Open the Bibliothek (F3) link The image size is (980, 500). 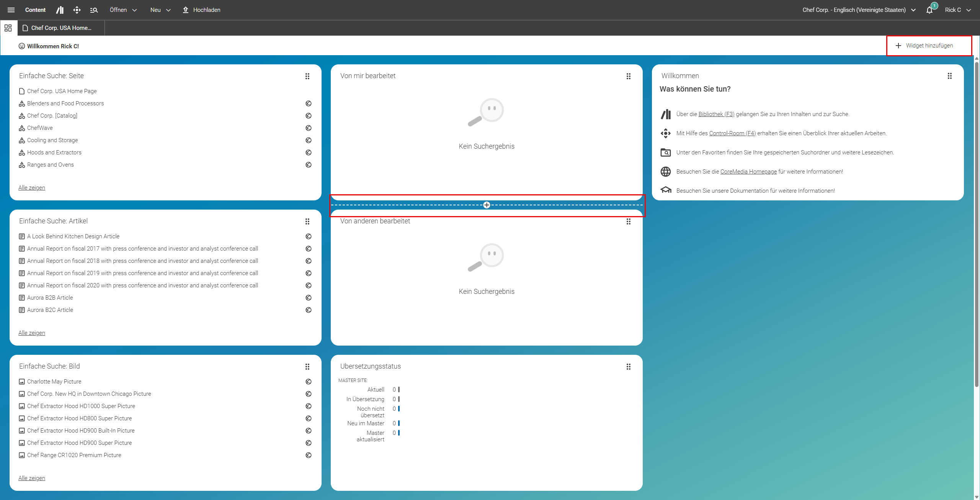click(x=716, y=114)
